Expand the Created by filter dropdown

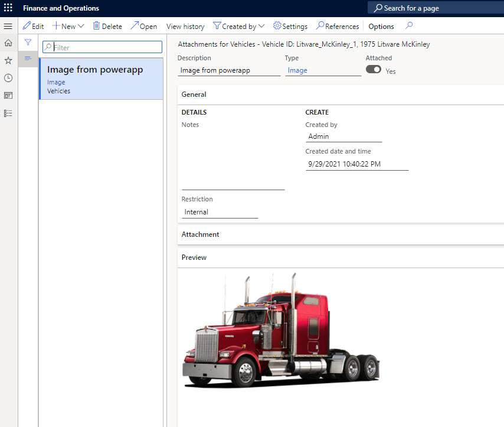point(239,27)
